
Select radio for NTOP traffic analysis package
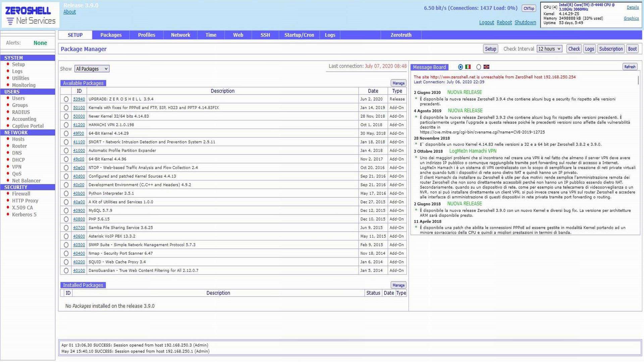click(x=66, y=168)
